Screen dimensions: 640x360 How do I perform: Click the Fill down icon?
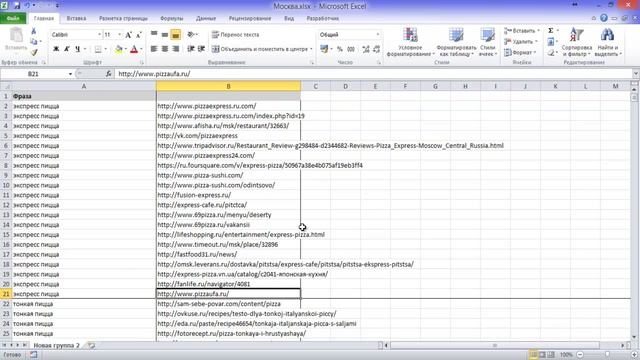coord(551,42)
